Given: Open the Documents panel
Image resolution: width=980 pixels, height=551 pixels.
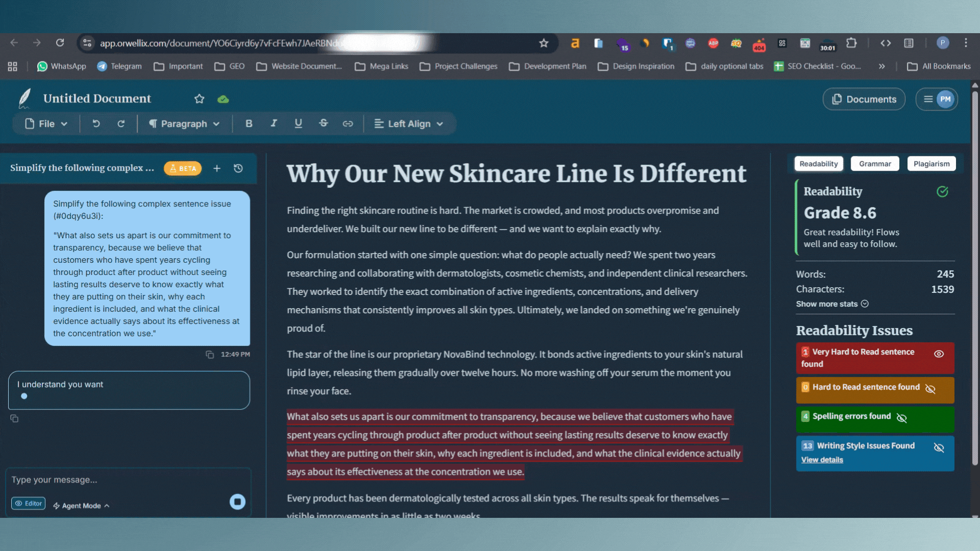Looking at the screenshot, I should point(864,99).
